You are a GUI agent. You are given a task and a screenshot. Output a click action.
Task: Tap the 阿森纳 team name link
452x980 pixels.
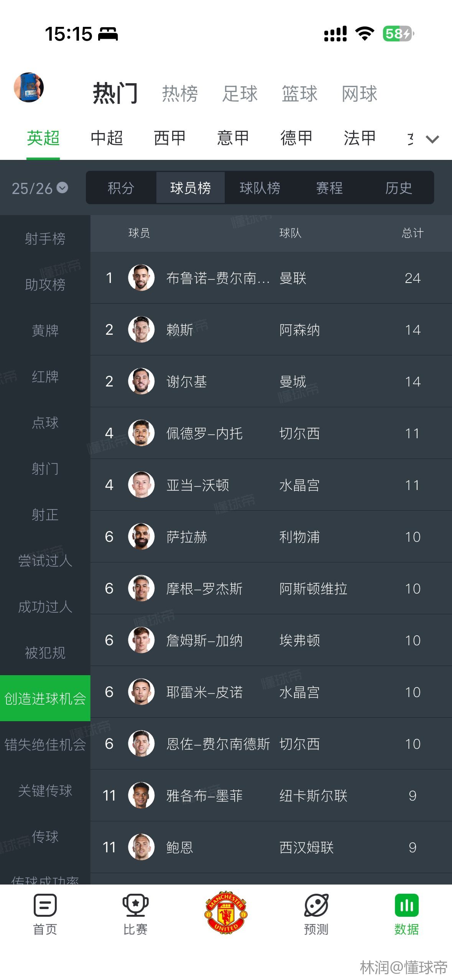(x=299, y=330)
